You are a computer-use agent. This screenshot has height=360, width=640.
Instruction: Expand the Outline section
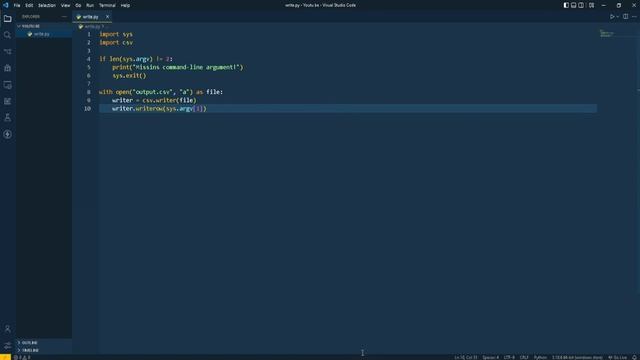click(x=44, y=342)
